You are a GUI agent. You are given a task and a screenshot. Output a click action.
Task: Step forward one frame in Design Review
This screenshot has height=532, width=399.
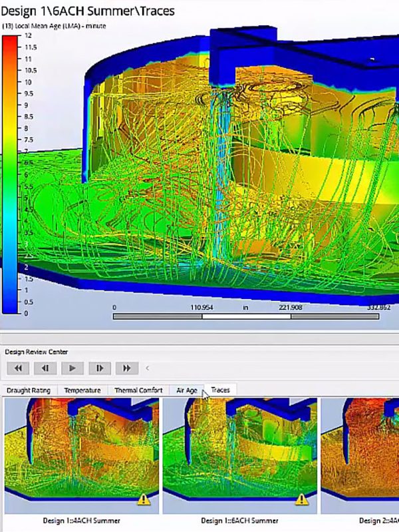pyautogui.click(x=99, y=368)
